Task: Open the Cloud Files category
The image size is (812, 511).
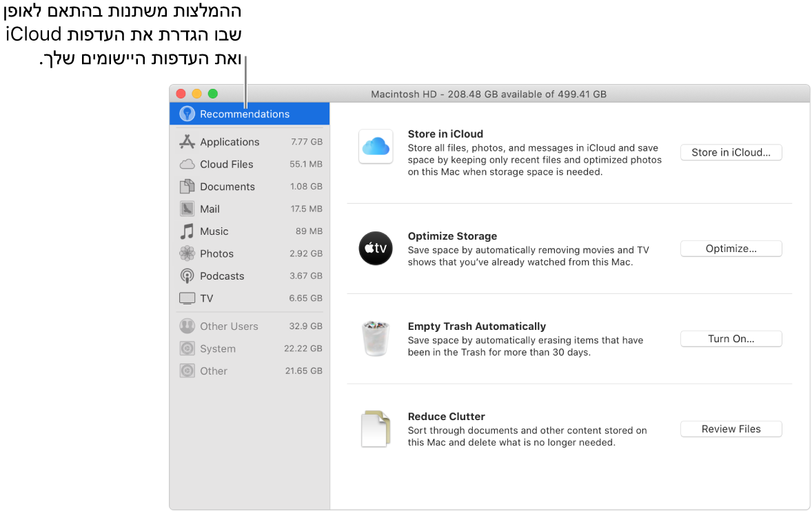Action: pyautogui.click(x=226, y=165)
